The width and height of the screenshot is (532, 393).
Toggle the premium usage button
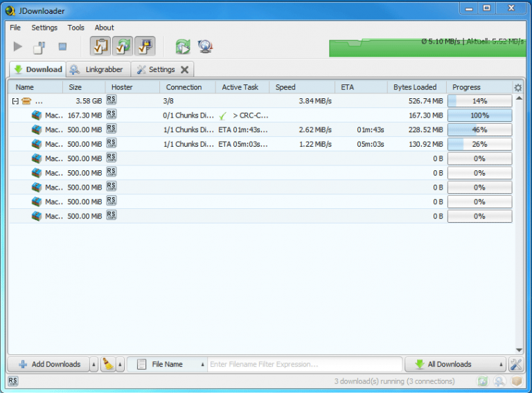[x=145, y=46]
